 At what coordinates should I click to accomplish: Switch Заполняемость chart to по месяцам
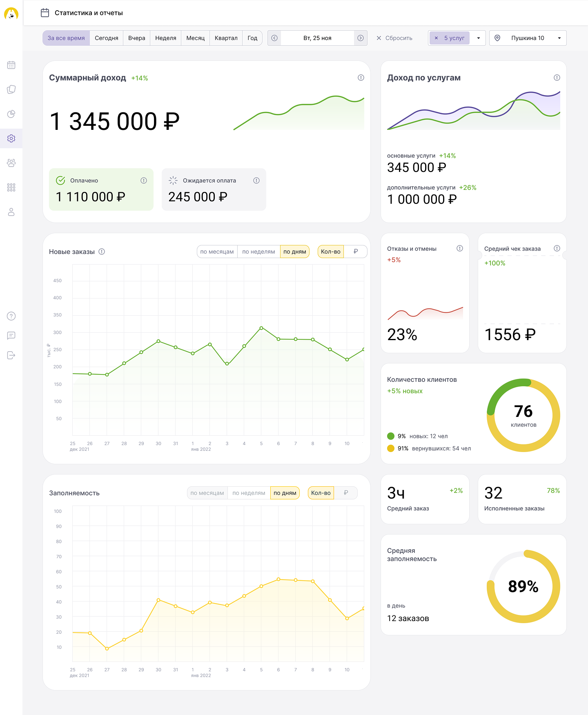tap(207, 493)
